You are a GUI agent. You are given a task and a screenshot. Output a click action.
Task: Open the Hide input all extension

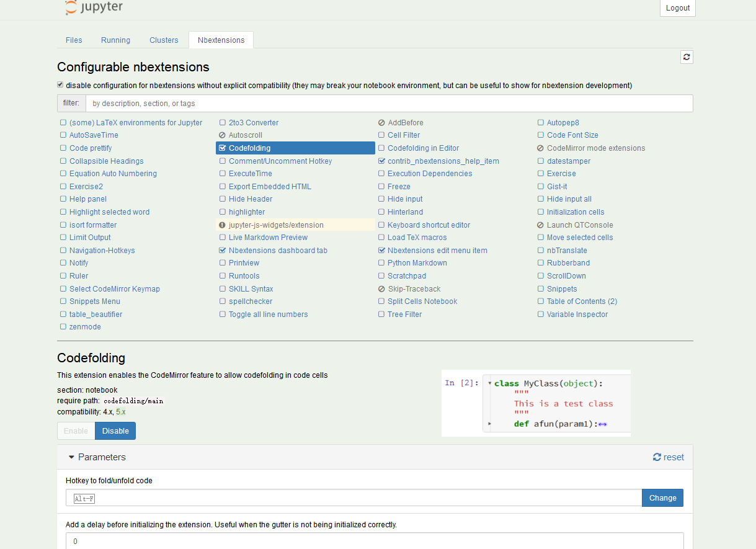[569, 199]
